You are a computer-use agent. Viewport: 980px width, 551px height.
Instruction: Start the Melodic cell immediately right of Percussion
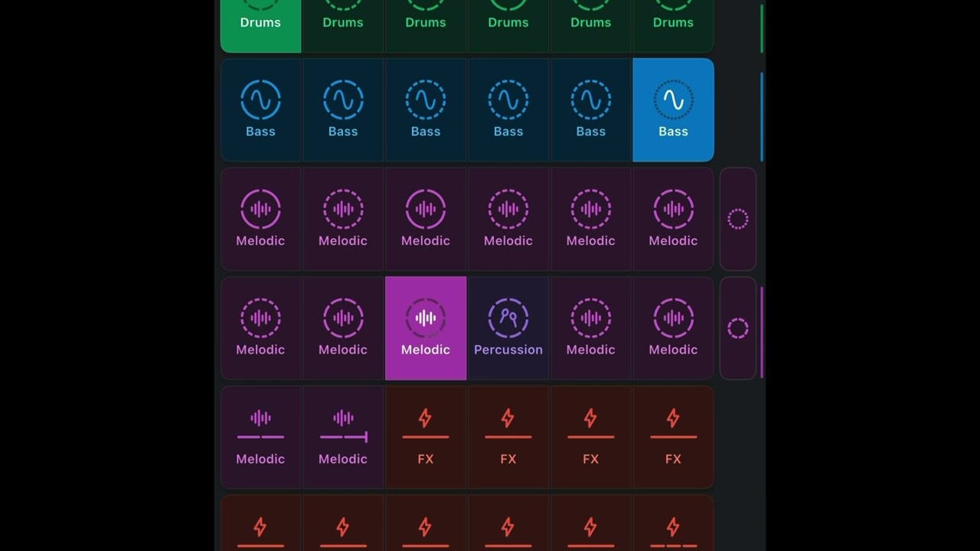591,328
